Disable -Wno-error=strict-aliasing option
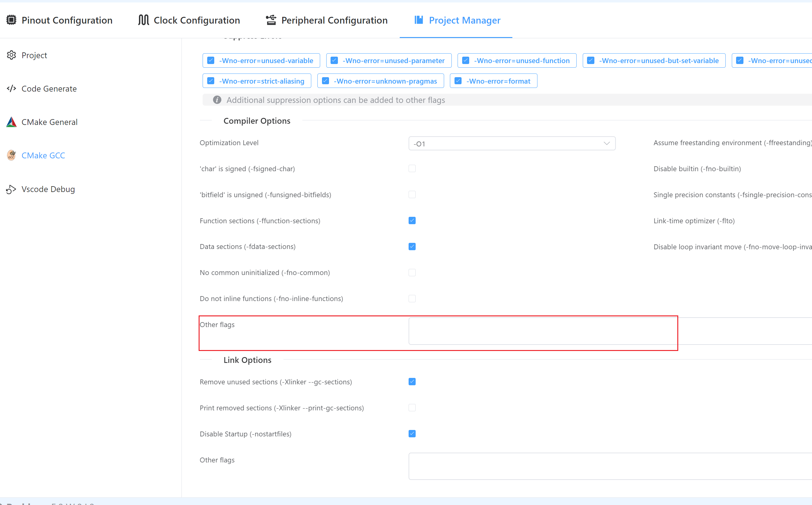Viewport: 812px width, 505px height. [x=211, y=81]
